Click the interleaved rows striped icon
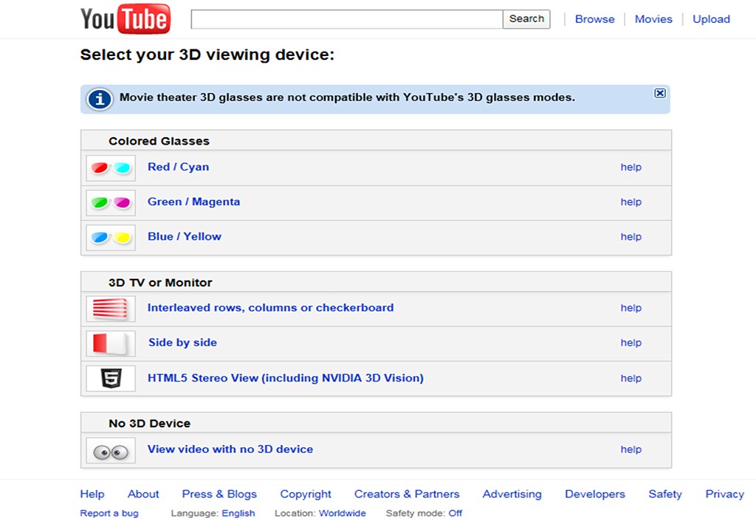 pos(111,308)
